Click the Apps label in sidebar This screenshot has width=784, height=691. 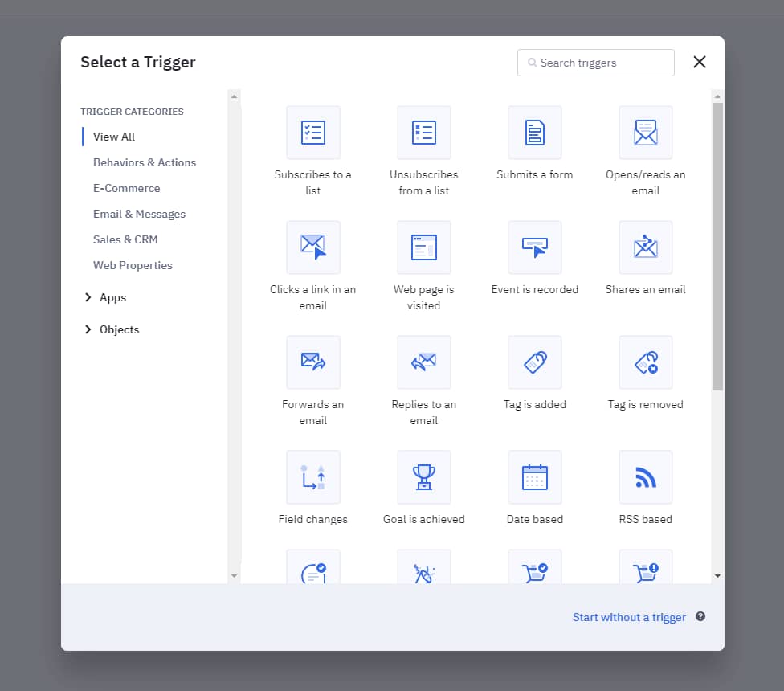coord(112,297)
